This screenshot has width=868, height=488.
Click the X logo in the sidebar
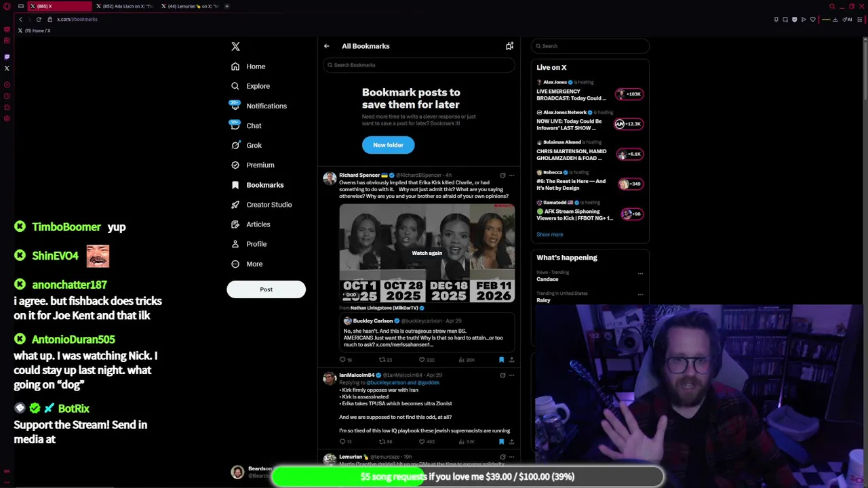pos(235,46)
